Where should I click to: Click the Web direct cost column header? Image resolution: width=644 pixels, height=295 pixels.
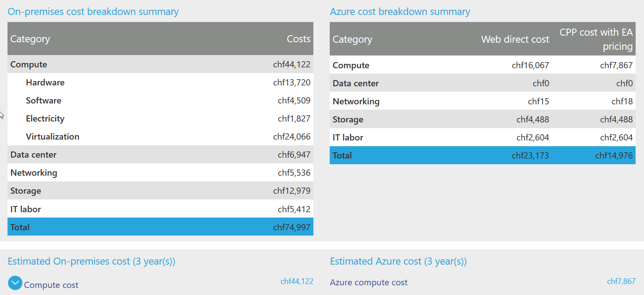pos(515,39)
